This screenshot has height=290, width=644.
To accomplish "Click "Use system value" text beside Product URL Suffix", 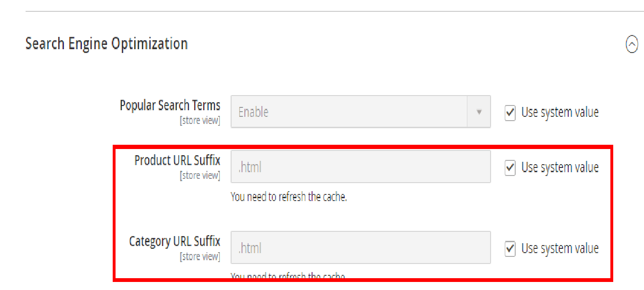I will tap(560, 167).
